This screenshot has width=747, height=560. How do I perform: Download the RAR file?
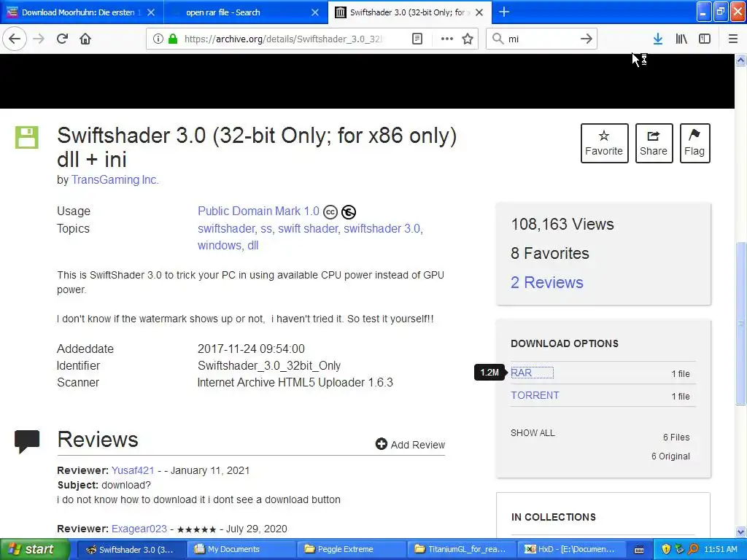pos(521,373)
